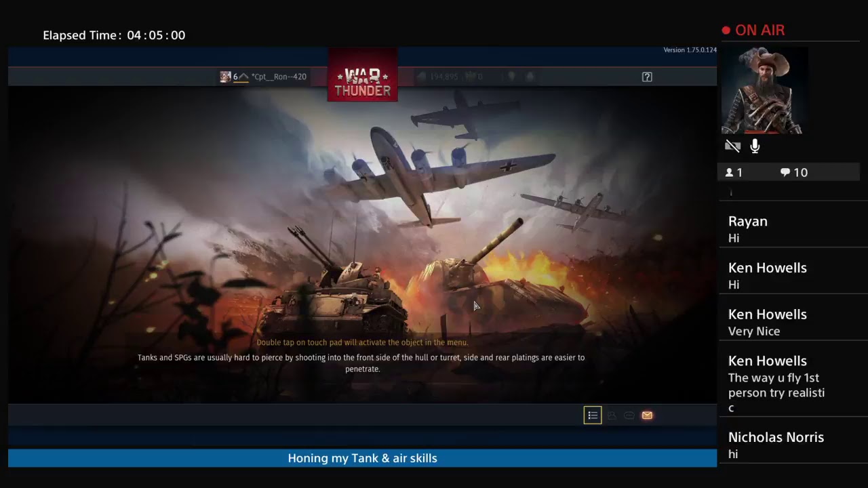Viewport: 868px width, 488px height.
Task: Open the chat bubble icon in bottom bar
Action: (629, 415)
